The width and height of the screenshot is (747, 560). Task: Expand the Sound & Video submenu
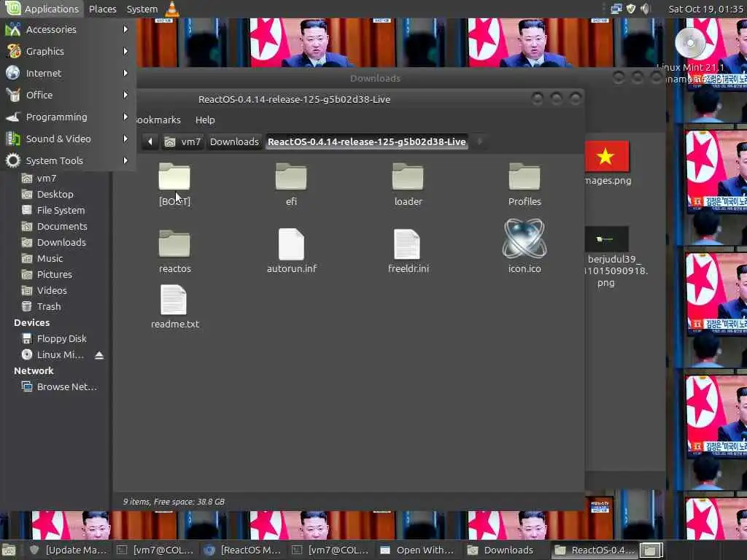(67, 139)
